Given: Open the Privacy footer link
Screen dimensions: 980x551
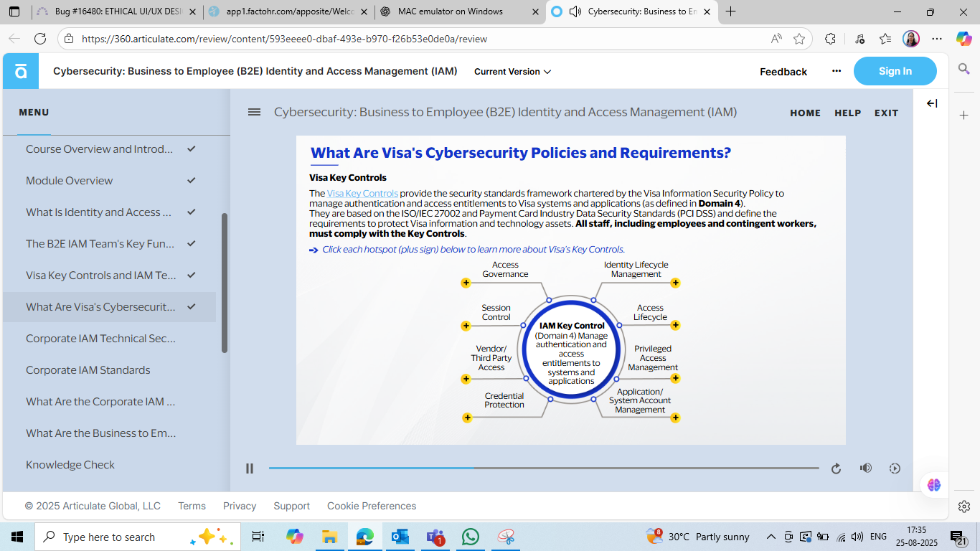Looking at the screenshot, I should coord(240,506).
